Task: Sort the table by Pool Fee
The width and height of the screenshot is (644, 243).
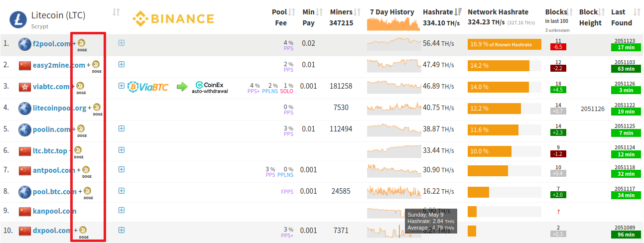Action: point(292,12)
